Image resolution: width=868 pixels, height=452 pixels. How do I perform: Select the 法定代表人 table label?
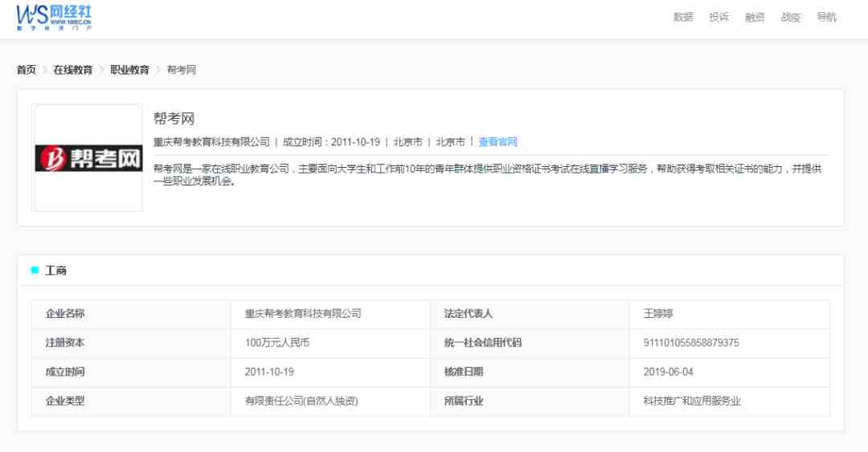point(469,314)
